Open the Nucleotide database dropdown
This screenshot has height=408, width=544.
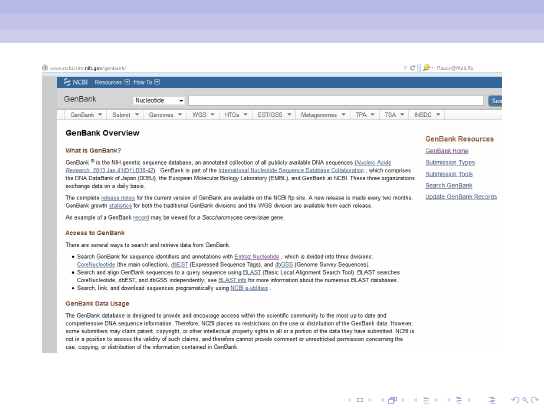point(159,100)
